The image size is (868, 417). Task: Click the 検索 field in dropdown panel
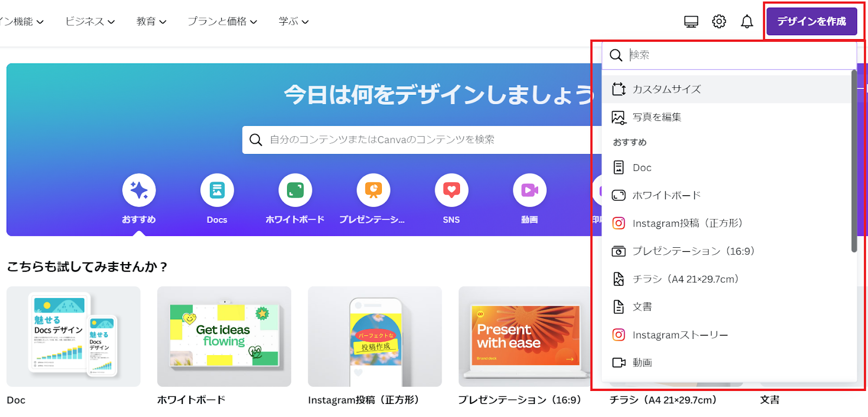(x=738, y=55)
